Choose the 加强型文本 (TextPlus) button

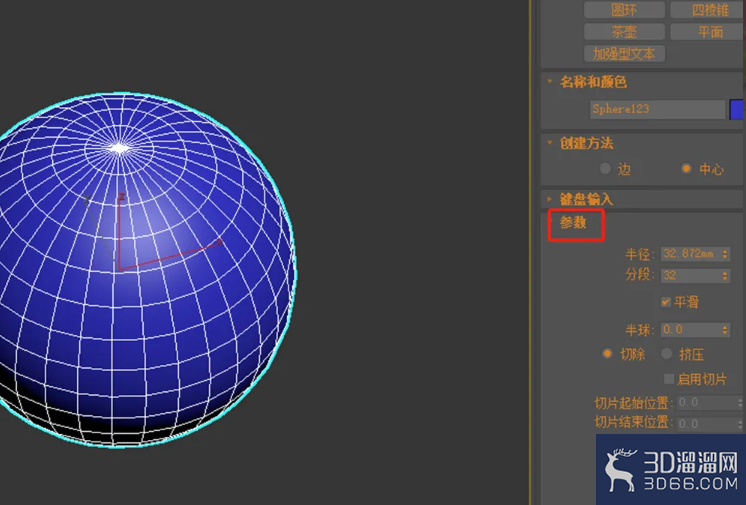pyautogui.click(x=624, y=54)
